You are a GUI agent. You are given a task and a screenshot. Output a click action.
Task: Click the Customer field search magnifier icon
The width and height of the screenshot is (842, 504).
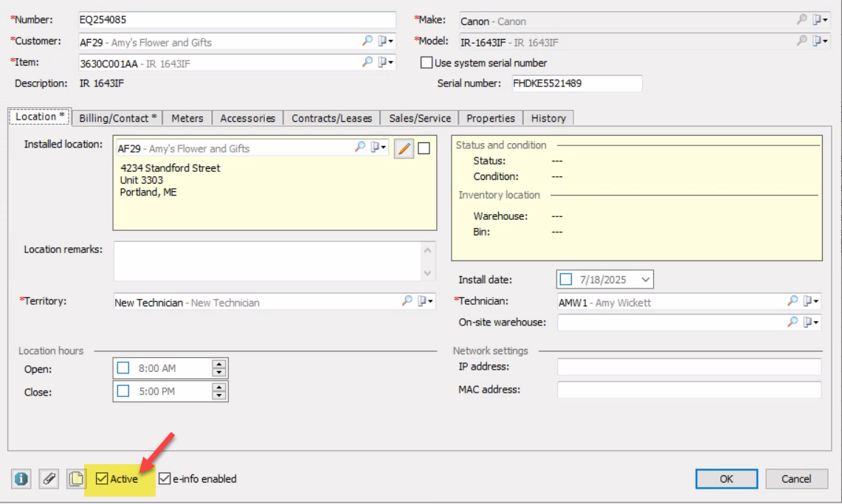coord(367,41)
